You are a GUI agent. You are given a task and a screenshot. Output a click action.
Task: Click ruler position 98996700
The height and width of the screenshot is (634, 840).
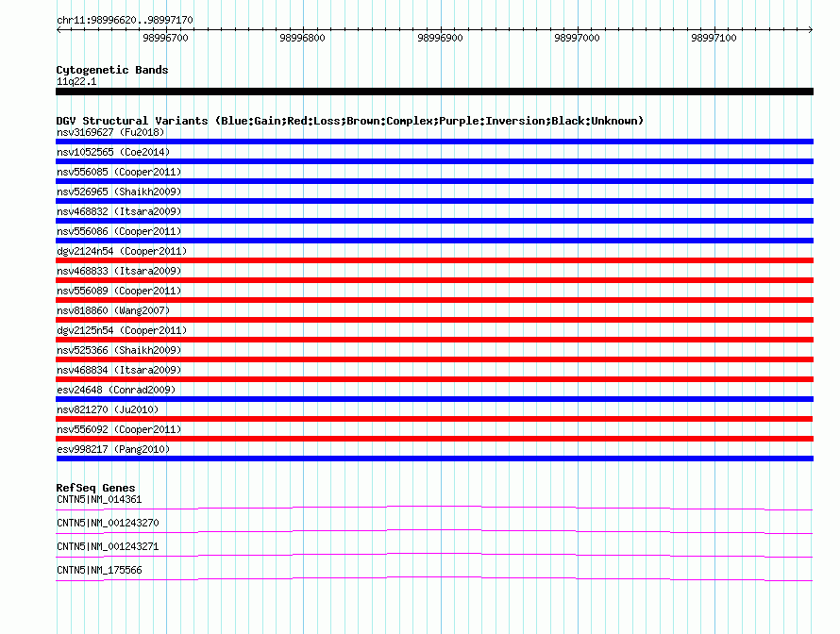165,38
